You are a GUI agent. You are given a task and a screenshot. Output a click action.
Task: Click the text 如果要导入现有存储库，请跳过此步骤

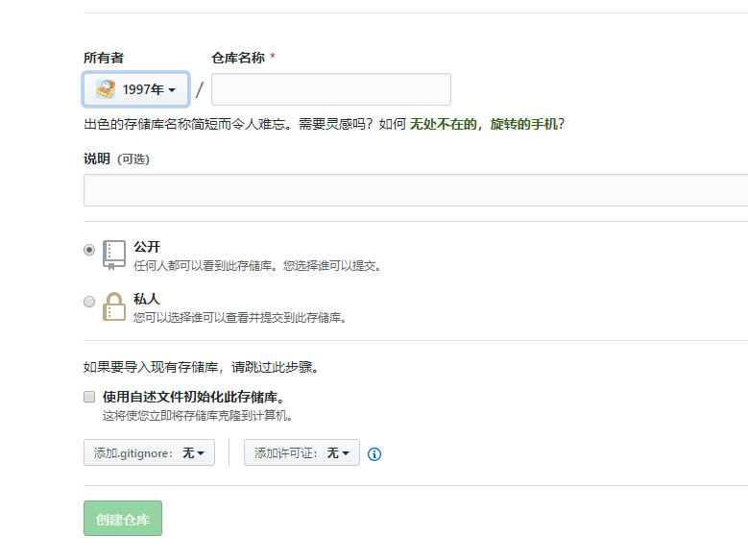point(201,367)
